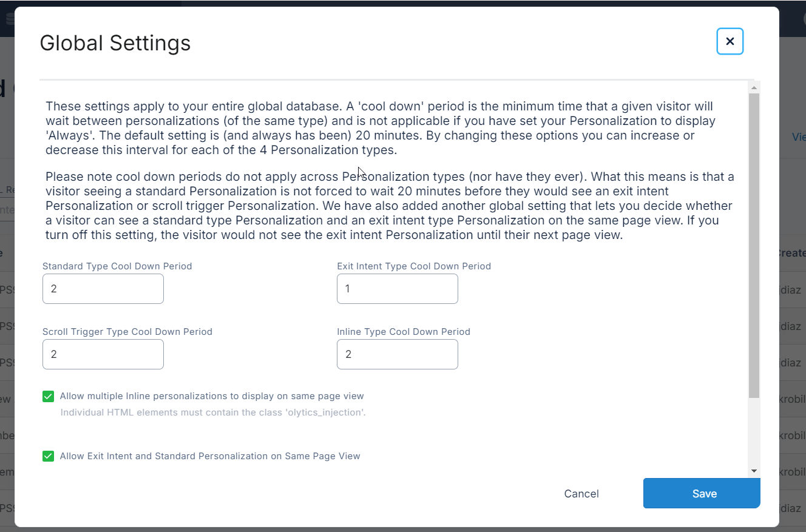
Task: Click the Exit Intent Type Cool Down Period input
Action: (397, 289)
